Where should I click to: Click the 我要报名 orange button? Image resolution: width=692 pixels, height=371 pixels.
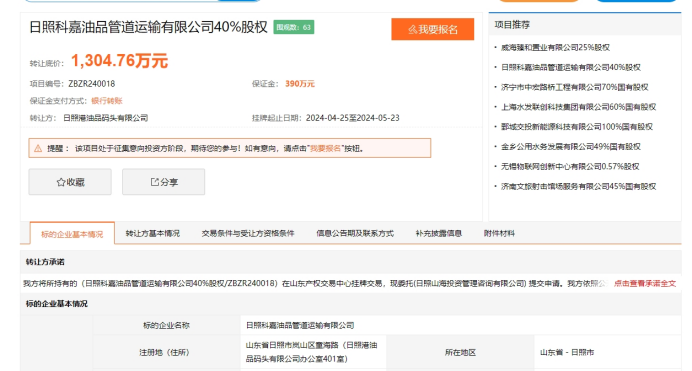432,29
